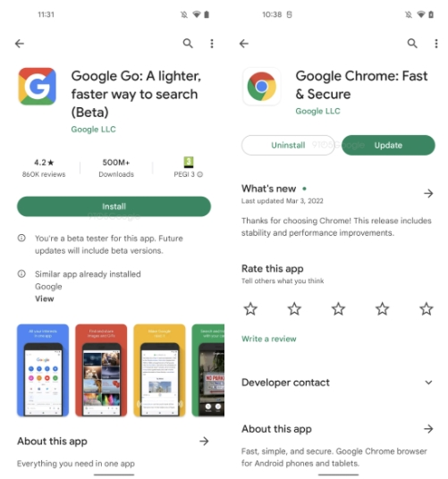Screen dimensions: 448x479
Task: Rate Chrome one star
Action: (x=250, y=309)
